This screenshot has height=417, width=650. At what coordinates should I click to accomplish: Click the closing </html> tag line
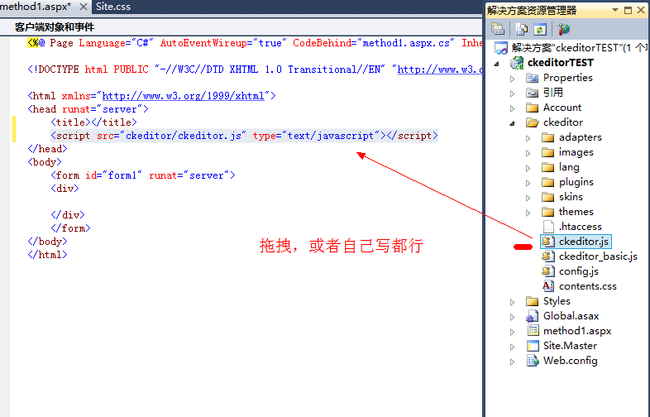click(x=47, y=255)
